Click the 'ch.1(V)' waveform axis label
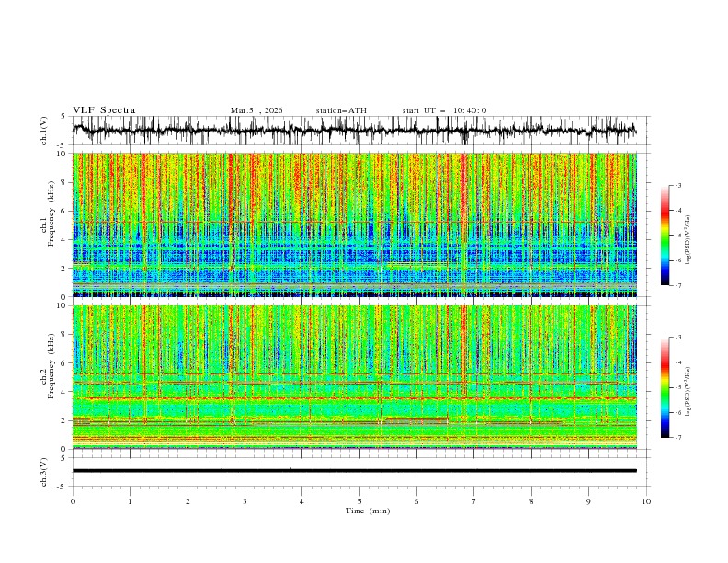Screen dimensions: 728x563 (x=44, y=131)
